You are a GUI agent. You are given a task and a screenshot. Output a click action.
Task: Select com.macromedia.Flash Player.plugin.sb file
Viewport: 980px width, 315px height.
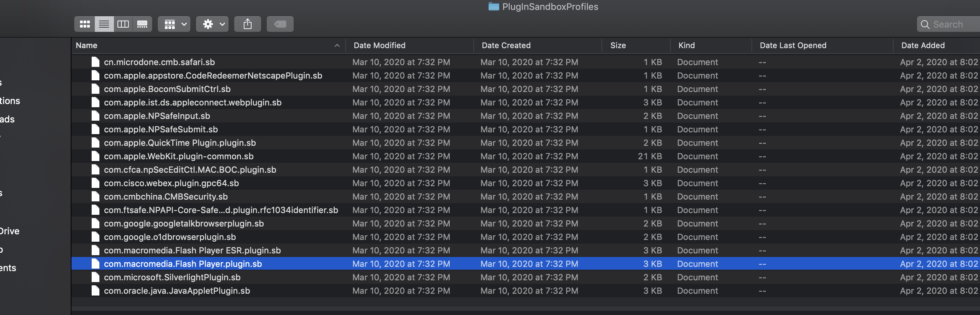click(525, 264)
